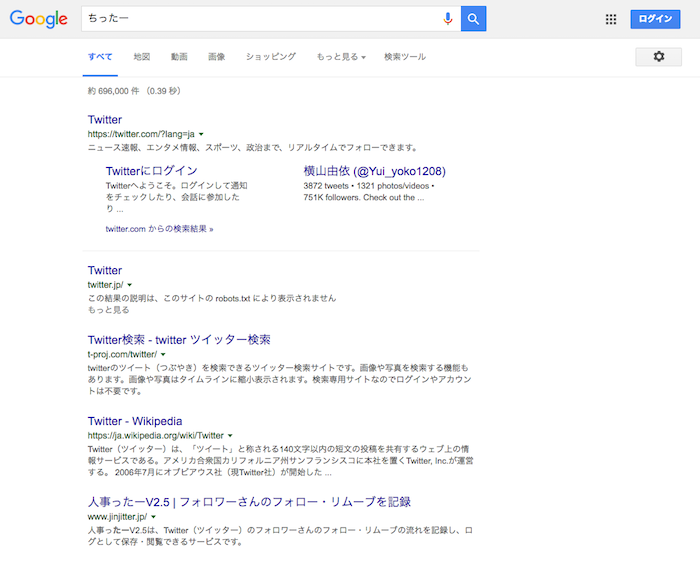Expand arrow next to twitter.com URL
This screenshot has height=563, width=700.
click(201, 134)
